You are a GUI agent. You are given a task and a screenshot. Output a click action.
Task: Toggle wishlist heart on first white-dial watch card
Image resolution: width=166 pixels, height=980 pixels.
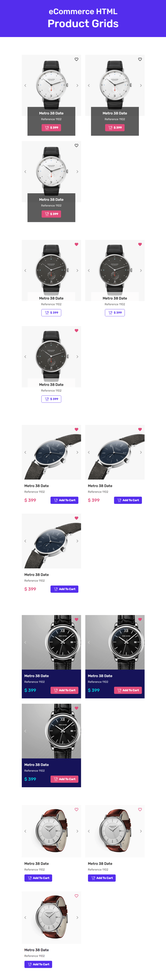click(76, 59)
